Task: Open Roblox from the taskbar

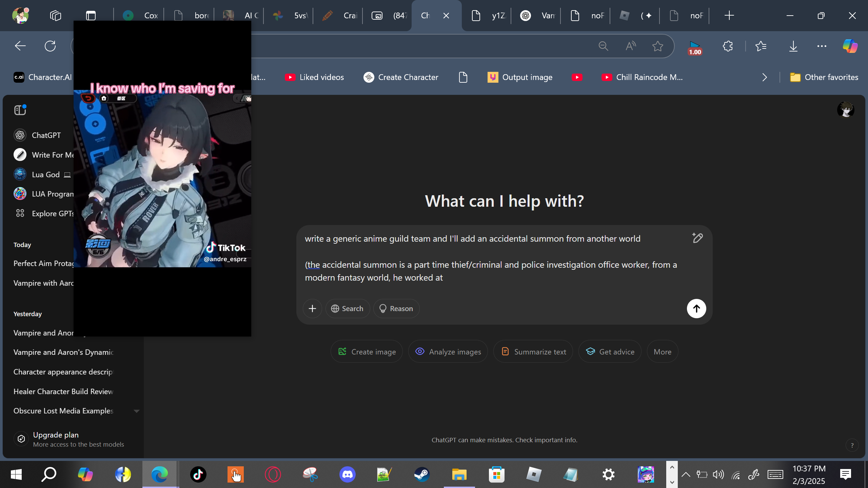Action: click(x=534, y=474)
